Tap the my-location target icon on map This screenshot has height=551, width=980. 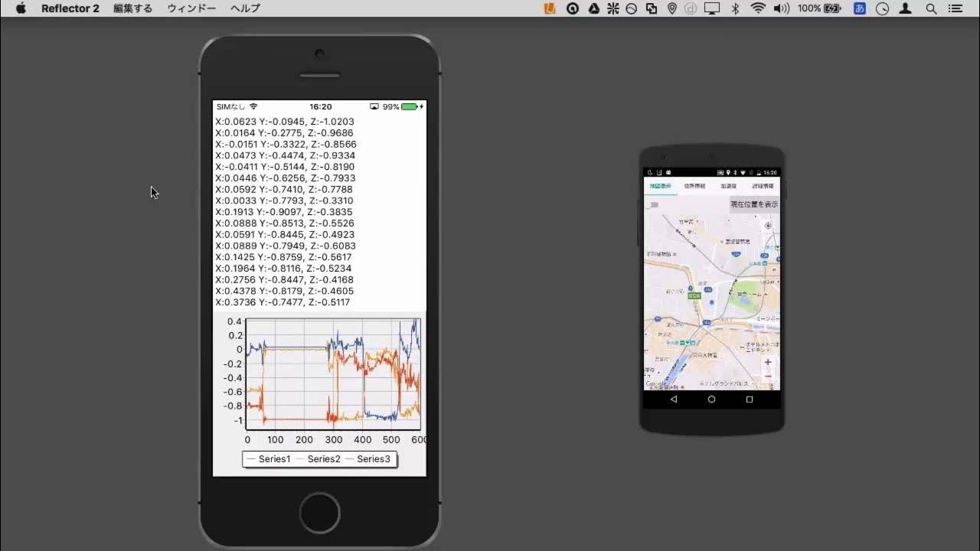(768, 226)
